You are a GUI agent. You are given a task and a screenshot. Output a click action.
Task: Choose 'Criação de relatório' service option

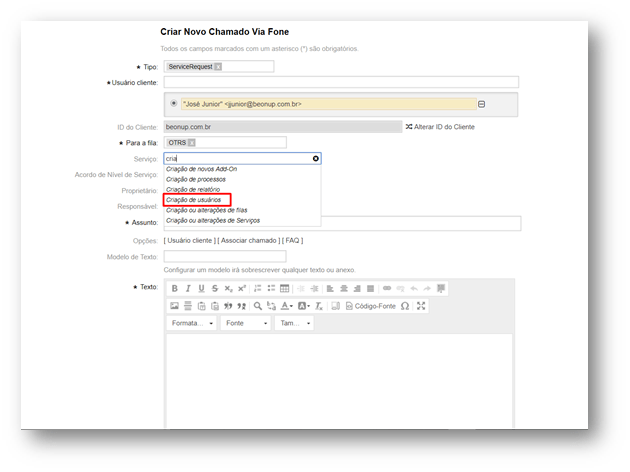tap(193, 189)
